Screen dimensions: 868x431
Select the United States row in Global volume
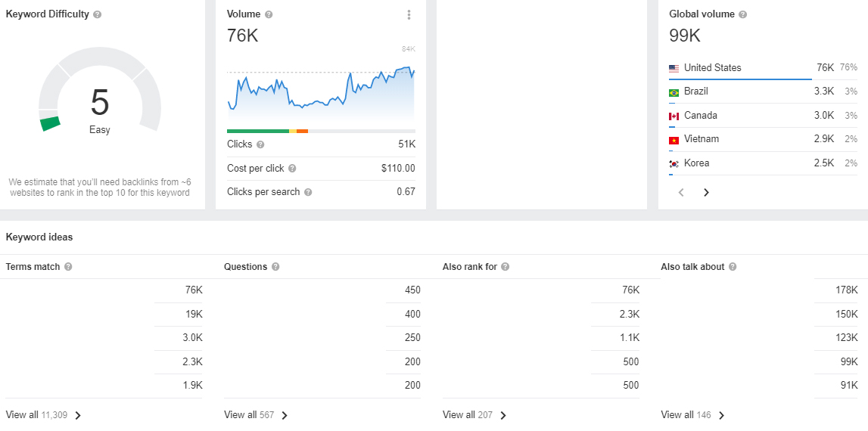tap(764, 68)
